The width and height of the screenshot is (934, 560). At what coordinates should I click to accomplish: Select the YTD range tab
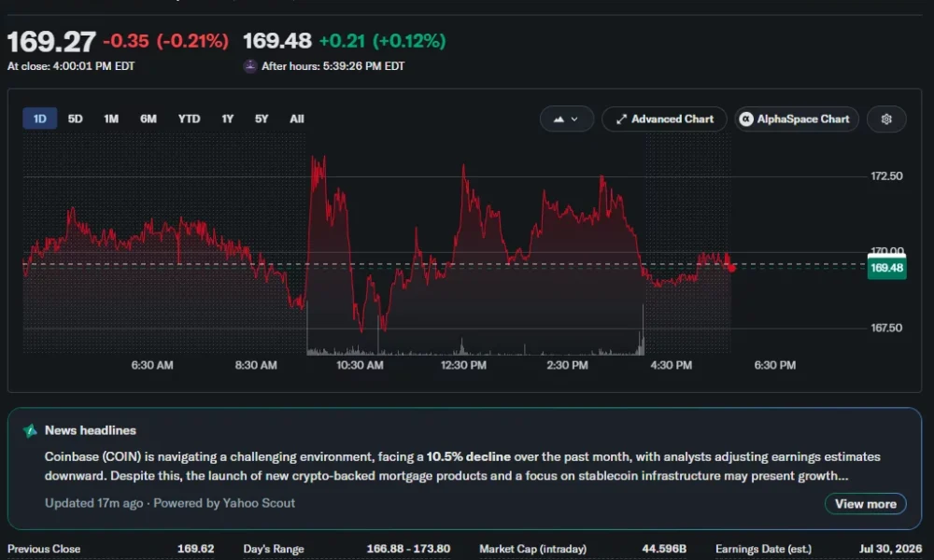point(189,119)
